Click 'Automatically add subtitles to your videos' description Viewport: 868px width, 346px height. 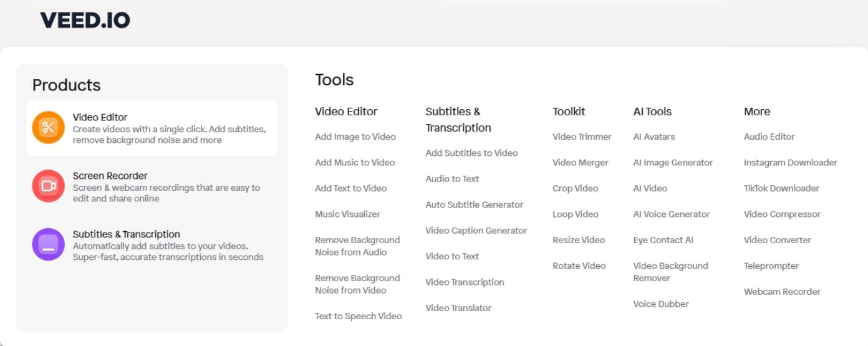[168, 252]
